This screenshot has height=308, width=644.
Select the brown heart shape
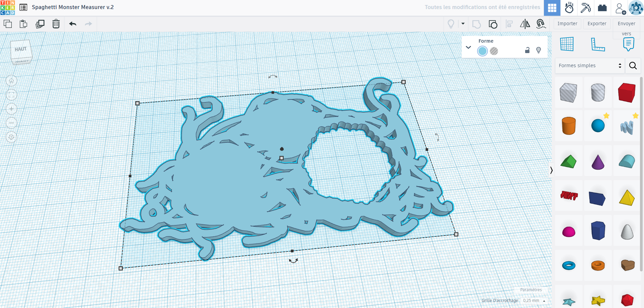(627, 265)
